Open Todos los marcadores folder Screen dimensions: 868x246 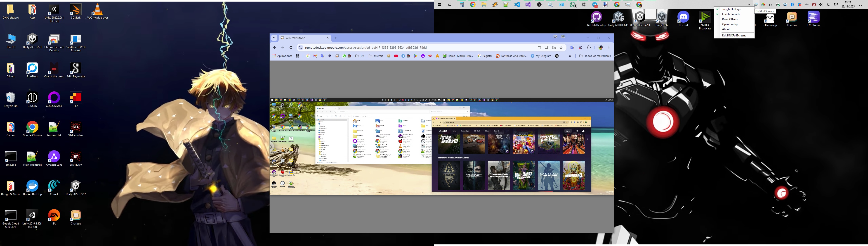click(595, 56)
